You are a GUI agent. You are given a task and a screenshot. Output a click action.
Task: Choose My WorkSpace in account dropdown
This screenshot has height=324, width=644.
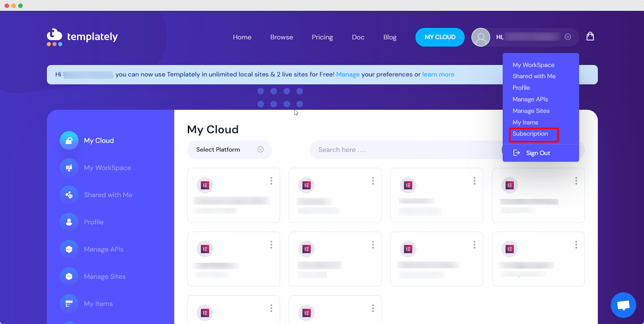[533, 65]
